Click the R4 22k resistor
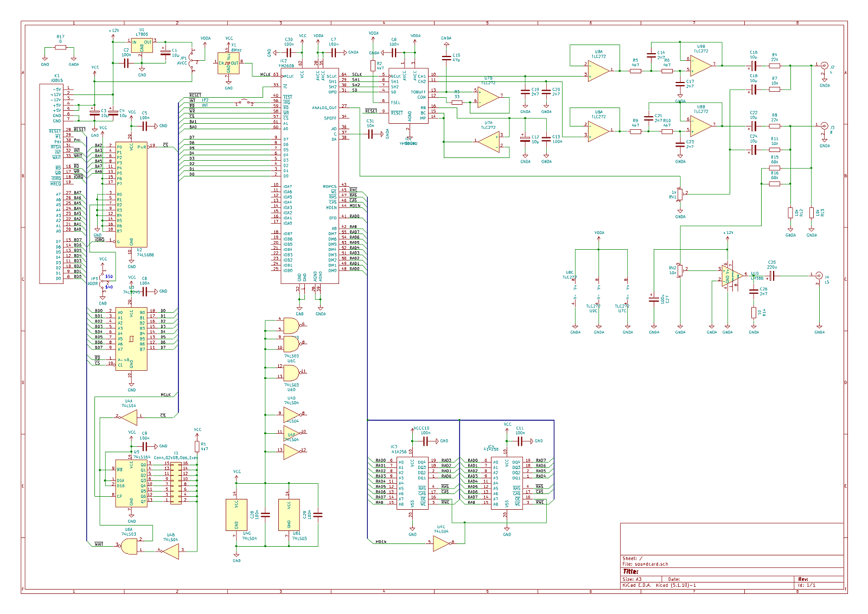 tap(775, 66)
